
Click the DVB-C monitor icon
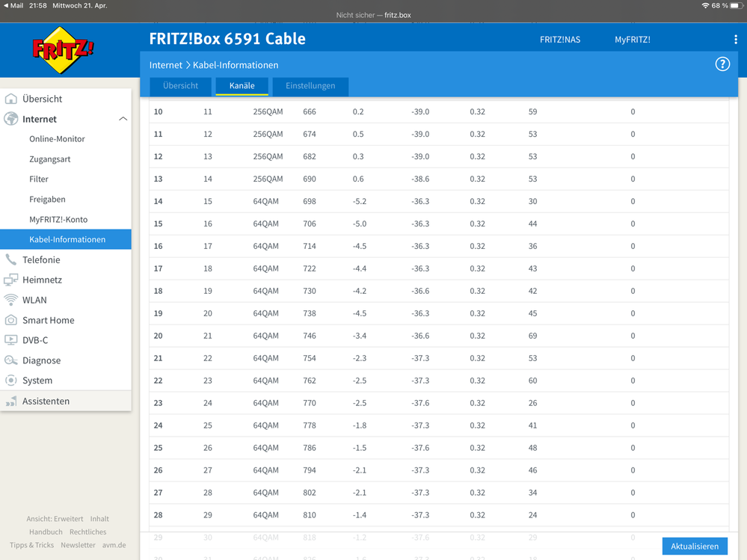tap(11, 340)
